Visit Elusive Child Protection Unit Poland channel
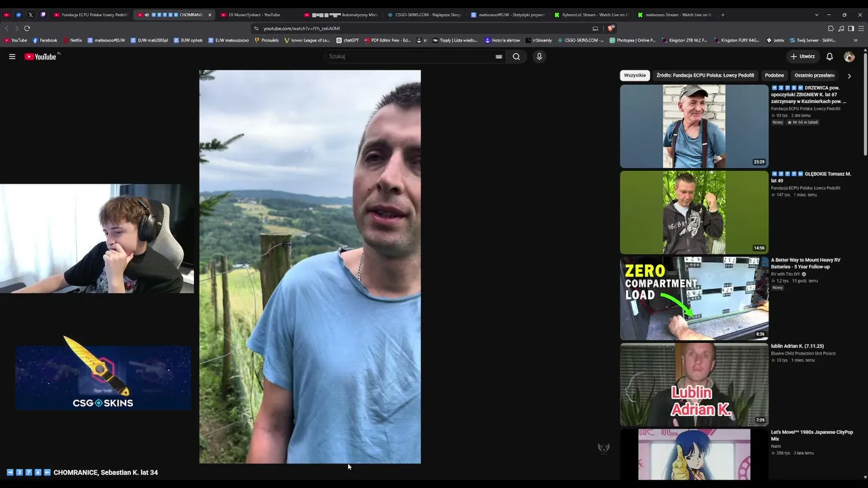Viewport: 868px width, 488px height. (803, 354)
